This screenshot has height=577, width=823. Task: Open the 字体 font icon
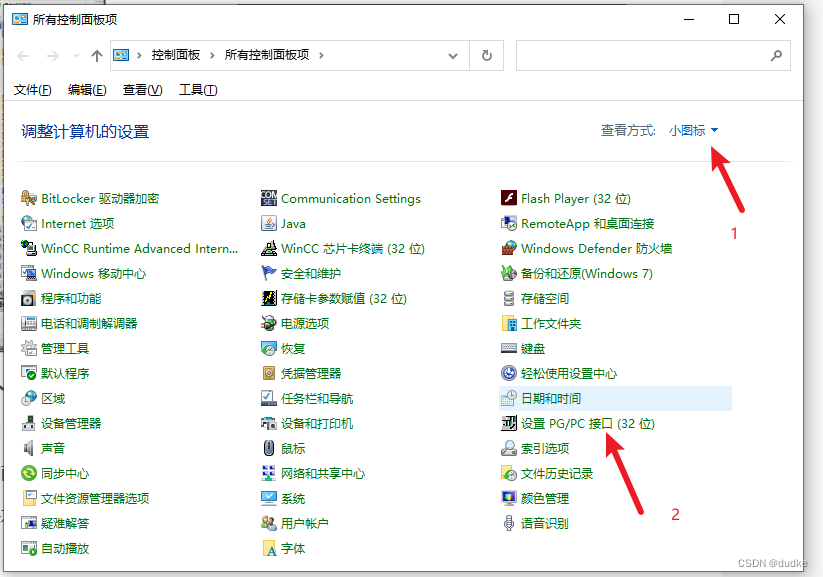coord(269,549)
